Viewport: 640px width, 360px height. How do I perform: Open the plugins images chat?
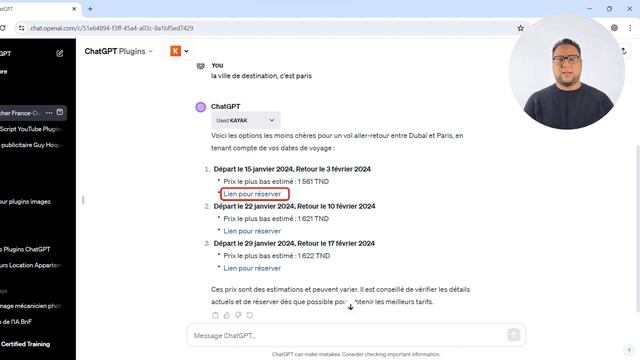point(26,202)
